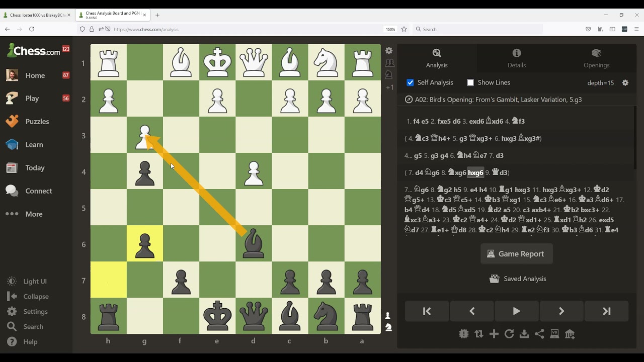The image size is (644, 362).
Task: Click the depth=15 label
Action: click(x=600, y=83)
